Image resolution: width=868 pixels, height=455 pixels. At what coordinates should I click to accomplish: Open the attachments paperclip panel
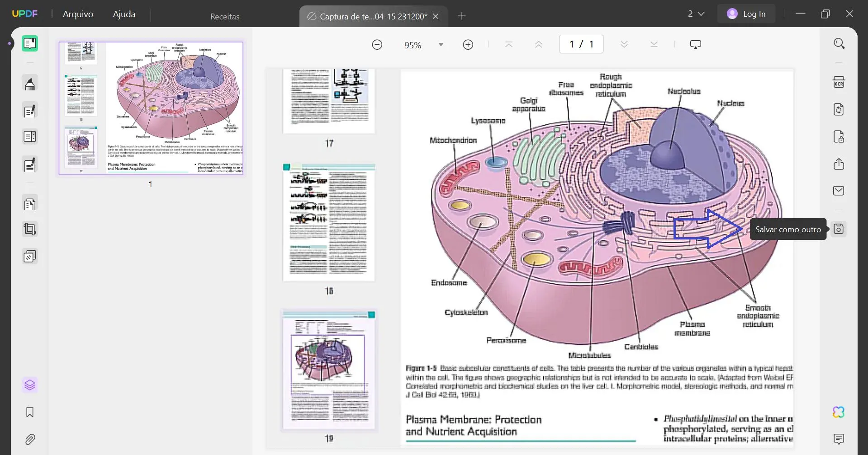30,439
